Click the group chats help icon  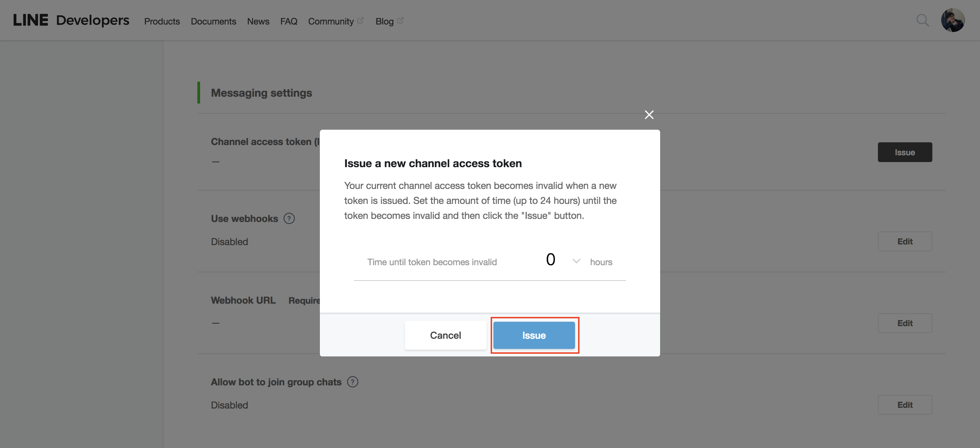[353, 382]
